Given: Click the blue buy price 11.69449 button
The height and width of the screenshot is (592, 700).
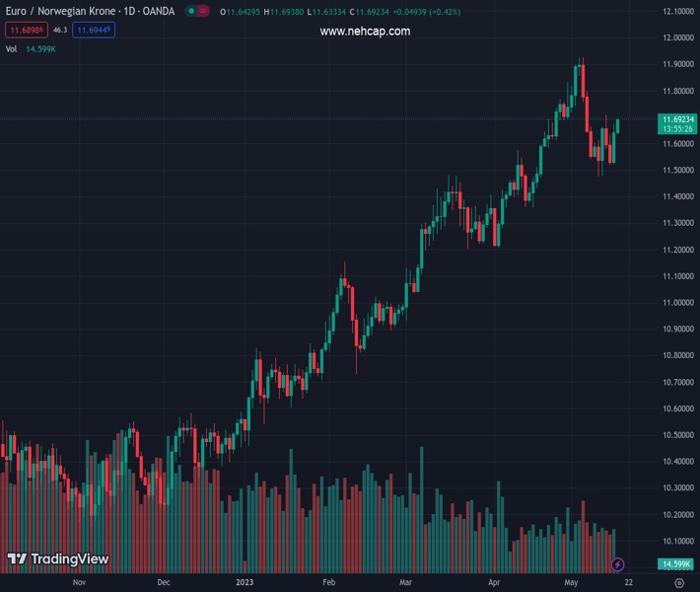Looking at the screenshot, I should (x=94, y=31).
